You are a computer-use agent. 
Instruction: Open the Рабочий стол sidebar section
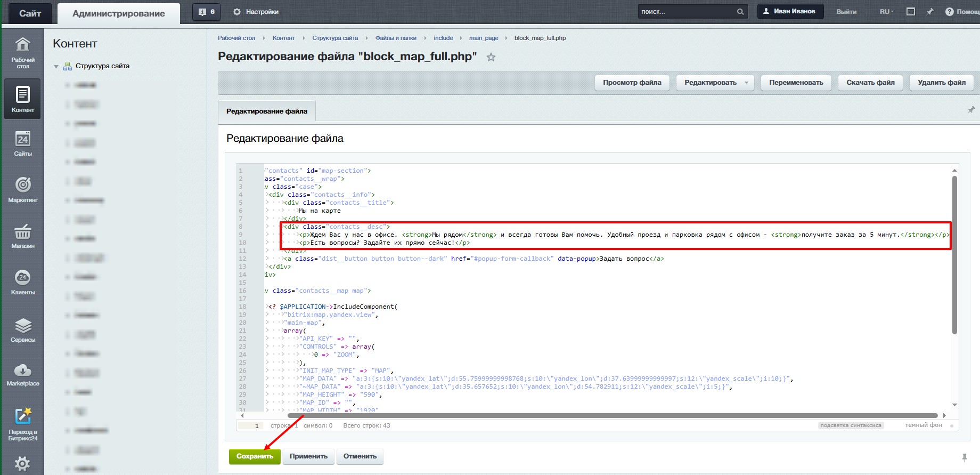point(23,53)
